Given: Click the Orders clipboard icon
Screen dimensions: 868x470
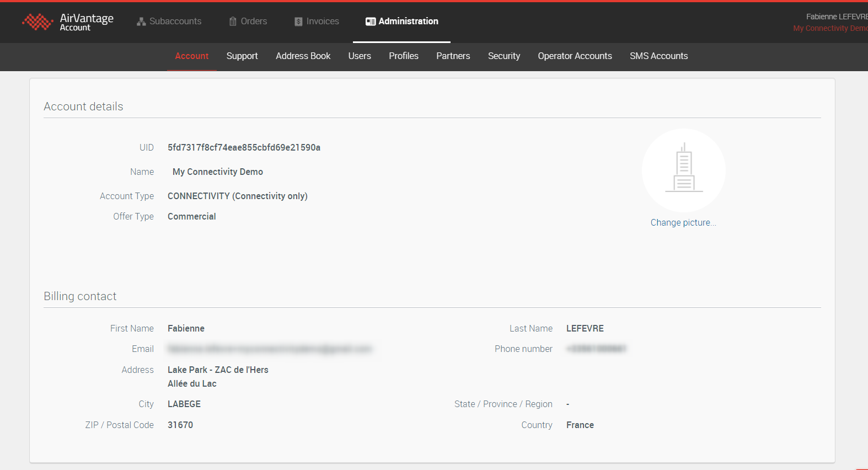Looking at the screenshot, I should pos(233,22).
